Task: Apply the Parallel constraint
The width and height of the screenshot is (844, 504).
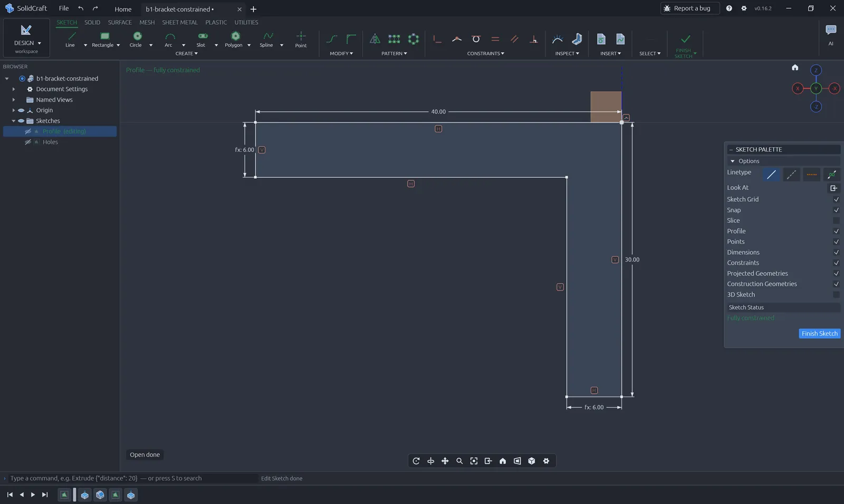Action: pyautogui.click(x=514, y=39)
